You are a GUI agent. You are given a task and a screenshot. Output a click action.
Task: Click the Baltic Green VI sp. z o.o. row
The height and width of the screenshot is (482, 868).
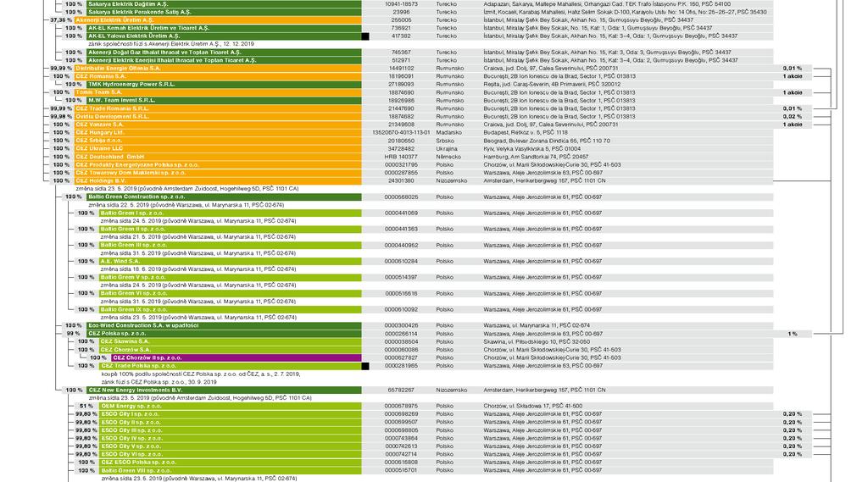coord(231,293)
